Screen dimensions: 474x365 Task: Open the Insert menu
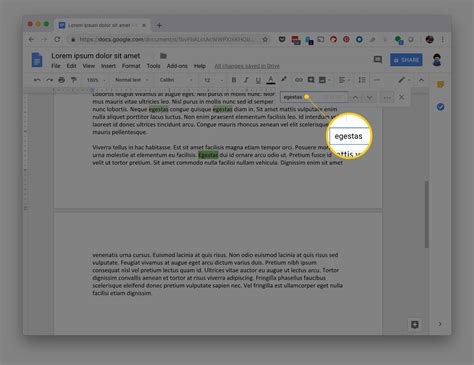[x=108, y=66]
